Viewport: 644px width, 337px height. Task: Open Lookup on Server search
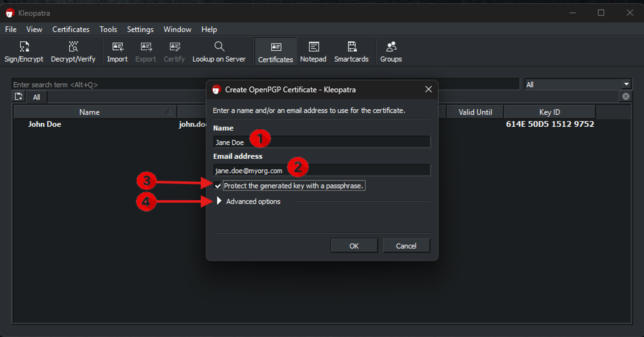[219, 52]
